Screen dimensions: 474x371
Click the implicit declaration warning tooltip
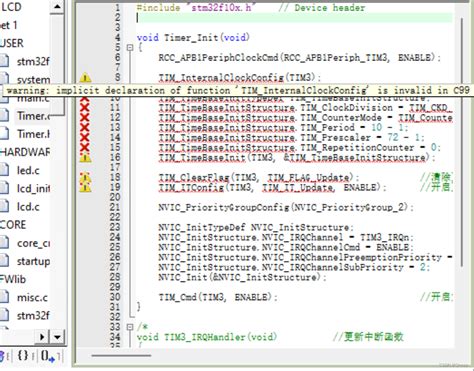point(238,90)
